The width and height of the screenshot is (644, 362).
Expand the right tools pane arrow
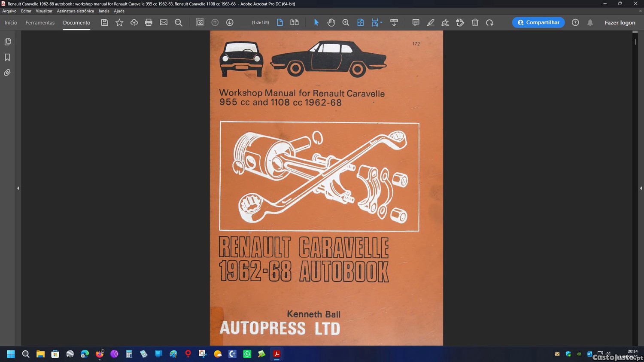[641, 188]
